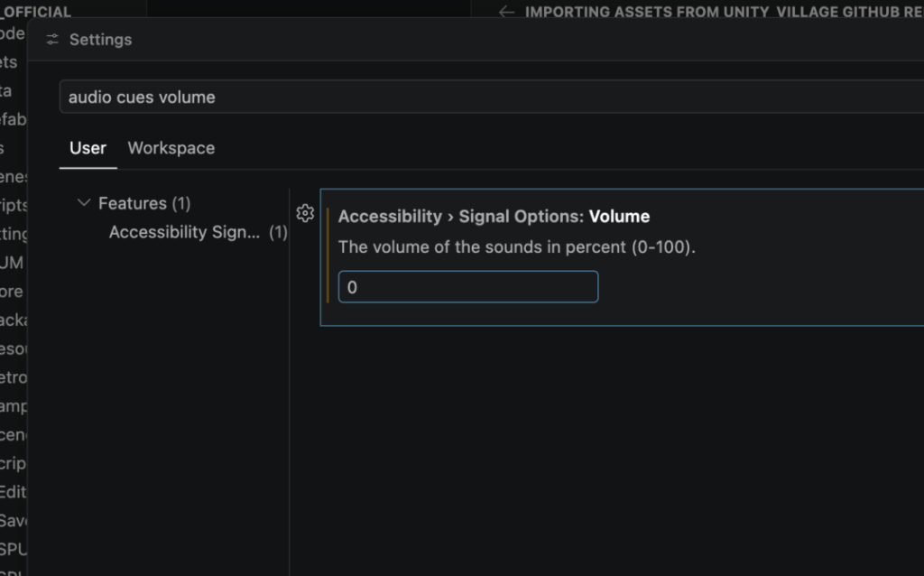Switch to the Workspace settings tab
The width and height of the screenshot is (924, 576).
[x=171, y=148]
